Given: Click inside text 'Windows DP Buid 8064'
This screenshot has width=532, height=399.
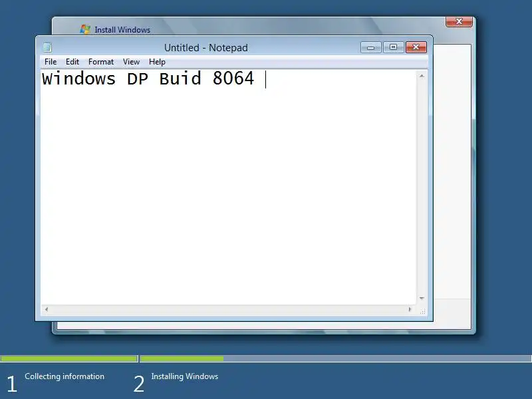Looking at the screenshot, I should point(148,78).
